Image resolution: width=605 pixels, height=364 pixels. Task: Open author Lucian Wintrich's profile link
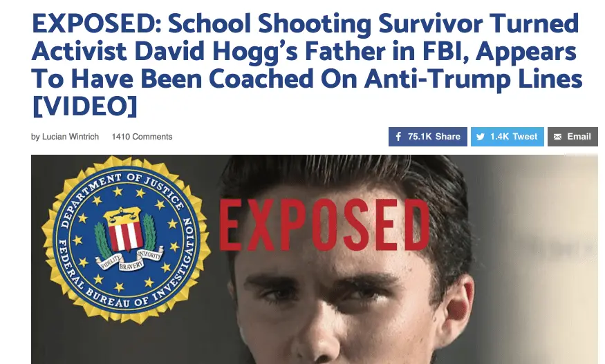[x=71, y=137]
